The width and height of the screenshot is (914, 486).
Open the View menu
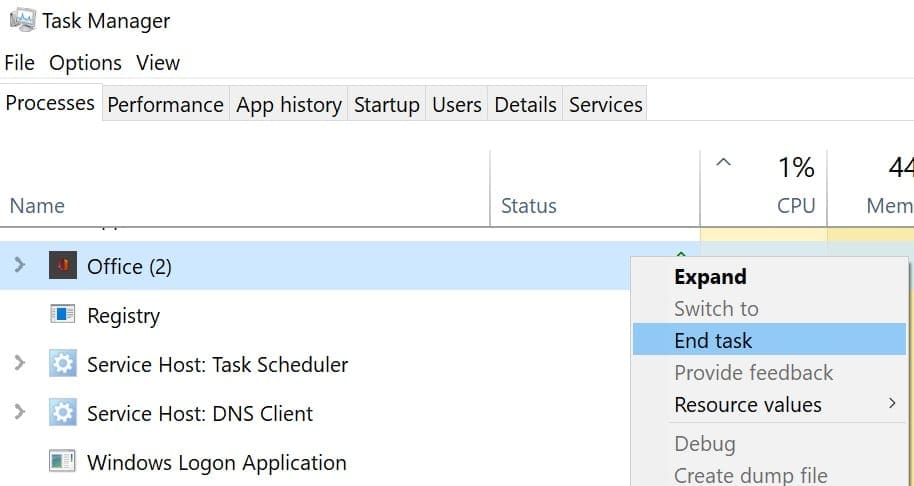point(158,62)
